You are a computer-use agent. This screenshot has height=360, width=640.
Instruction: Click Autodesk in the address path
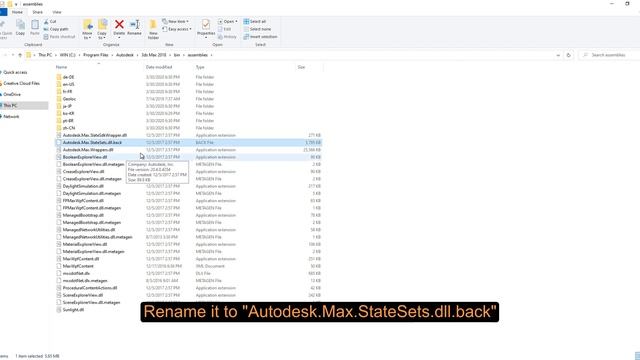click(125, 55)
